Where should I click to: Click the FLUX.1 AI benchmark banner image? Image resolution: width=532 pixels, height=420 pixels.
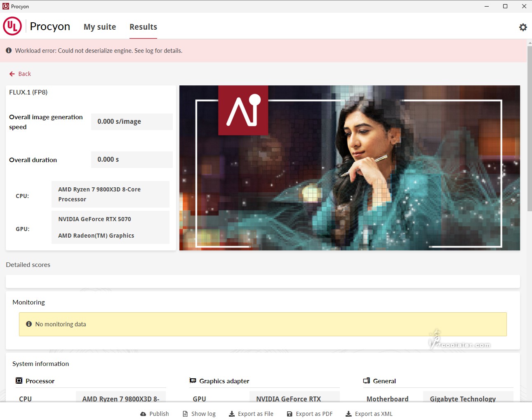click(x=350, y=168)
